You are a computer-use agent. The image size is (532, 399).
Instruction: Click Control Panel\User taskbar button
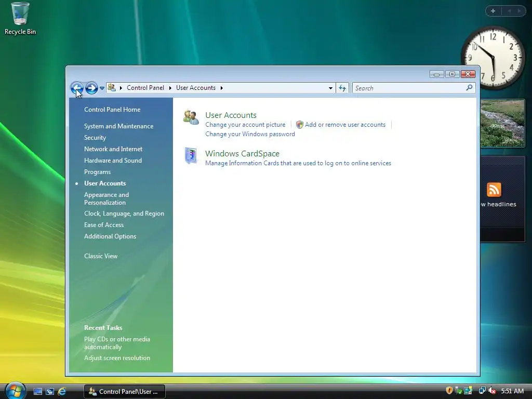tap(125, 392)
